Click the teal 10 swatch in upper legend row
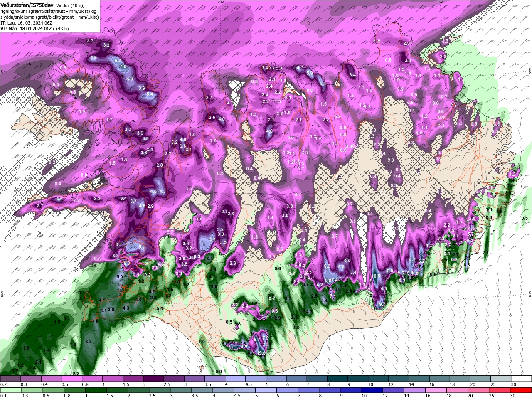This screenshot has height=399, width=532. pyautogui.click(x=378, y=379)
